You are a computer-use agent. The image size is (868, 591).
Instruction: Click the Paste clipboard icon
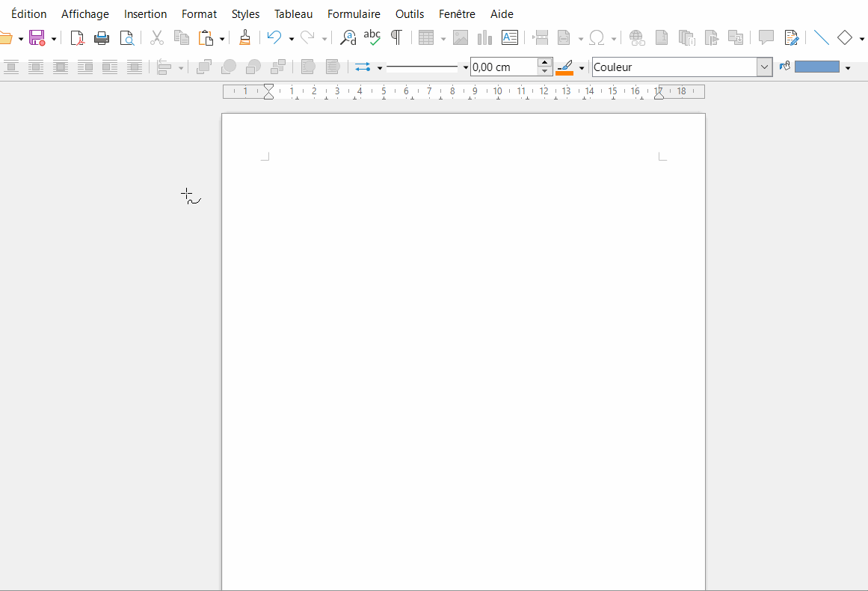pyautogui.click(x=206, y=37)
